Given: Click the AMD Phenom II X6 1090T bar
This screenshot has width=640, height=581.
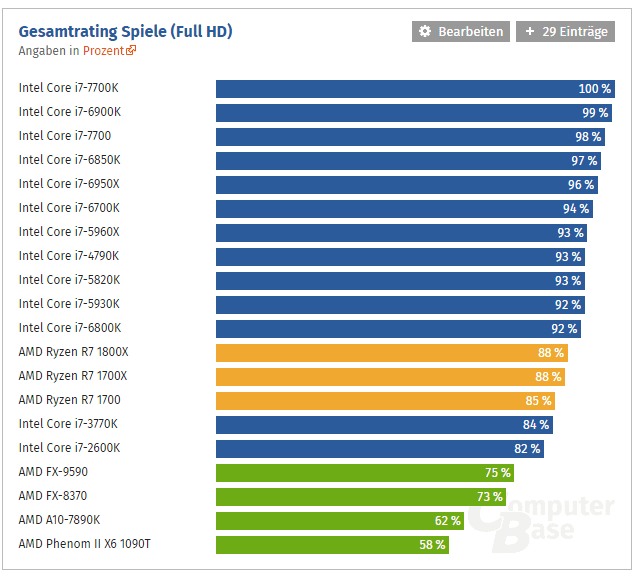Looking at the screenshot, I should 331,545.
